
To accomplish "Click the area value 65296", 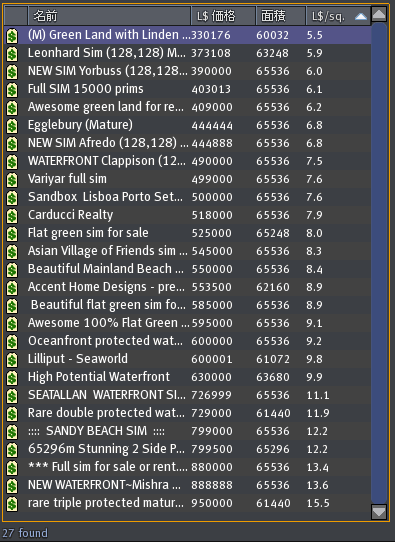I will pyautogui.click(x=273, y=449).
